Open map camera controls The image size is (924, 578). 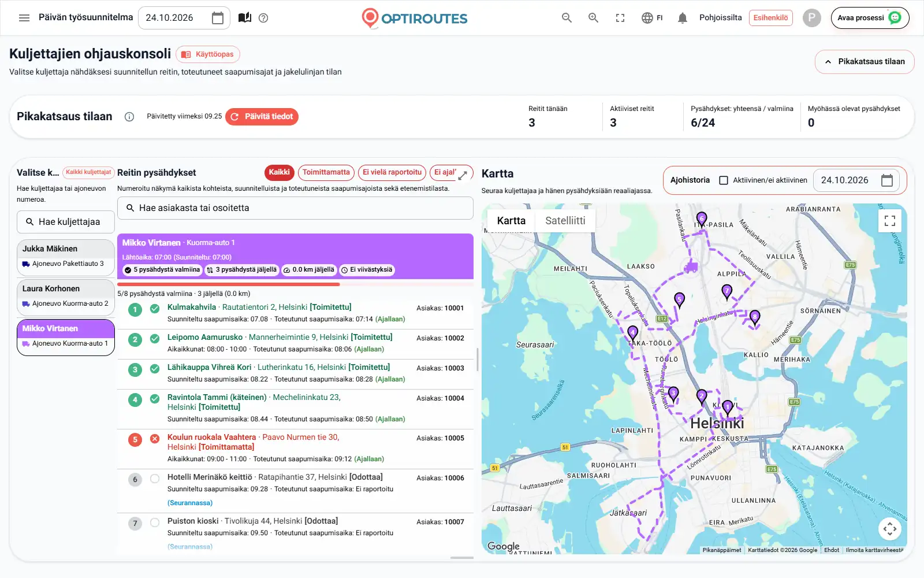coord(890,528)
